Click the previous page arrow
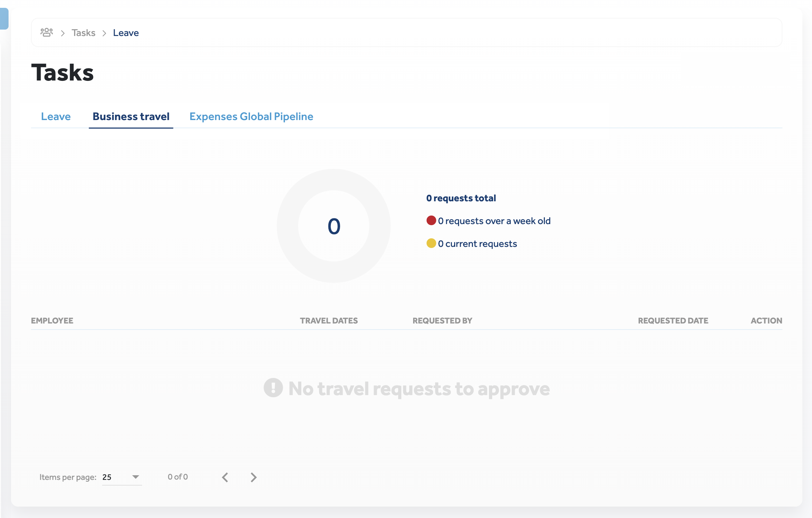This screenshot has height=518, width=812. (x=225, y=477)
